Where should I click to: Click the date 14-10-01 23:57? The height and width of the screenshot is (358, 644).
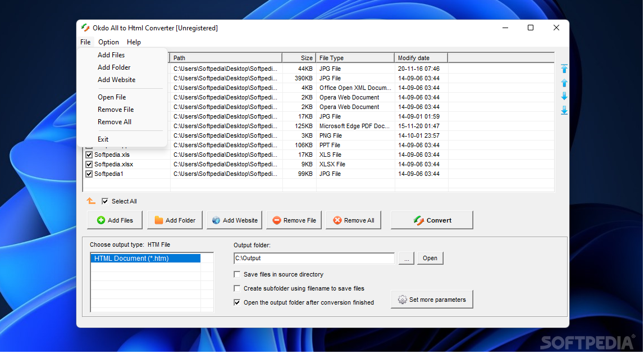coord(418,135)
